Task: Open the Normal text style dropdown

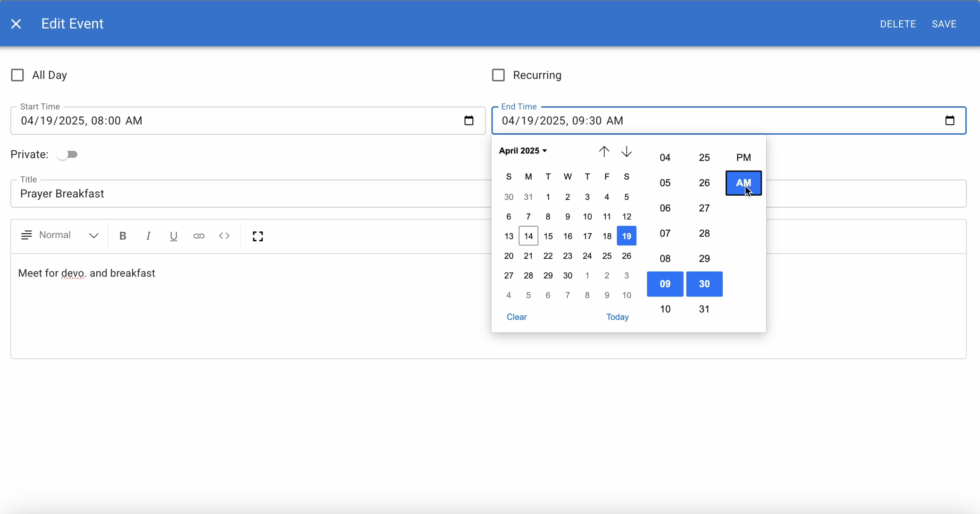Action: point(68,235)
